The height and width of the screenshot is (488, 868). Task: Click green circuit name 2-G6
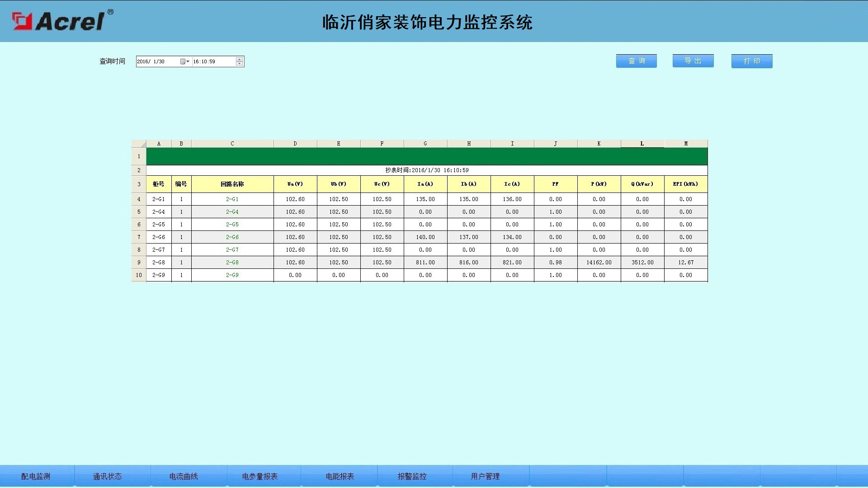point(232,237)
